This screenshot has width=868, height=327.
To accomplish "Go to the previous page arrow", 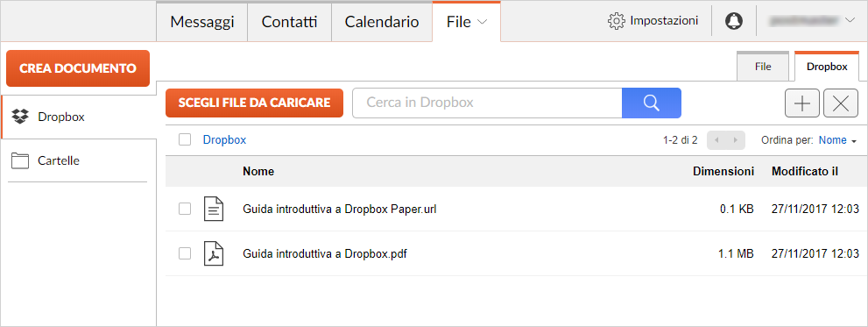I will (x=716, y=140).
